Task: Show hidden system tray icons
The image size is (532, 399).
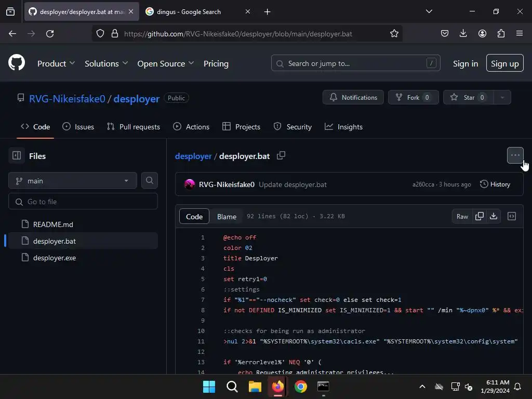Action: [x=422, y=387]
